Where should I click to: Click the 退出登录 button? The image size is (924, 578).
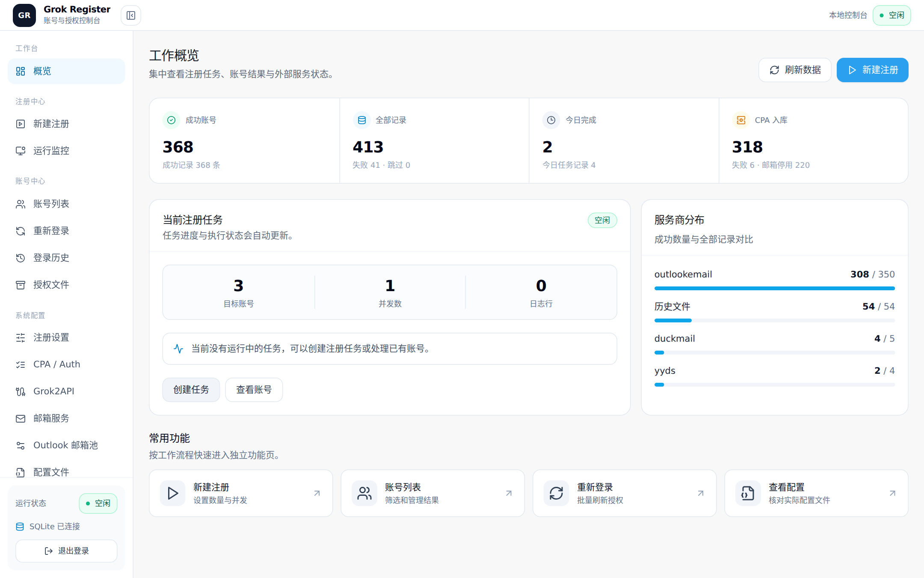coord(66,551)
